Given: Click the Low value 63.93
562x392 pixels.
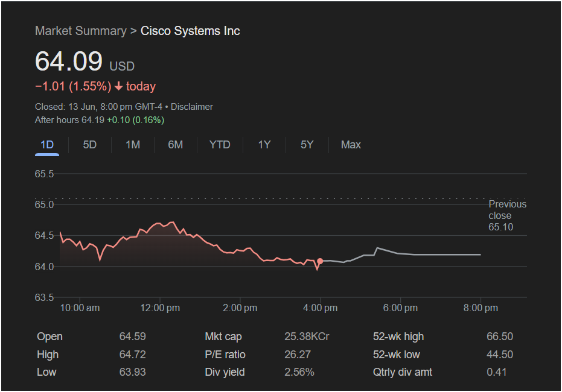Looking at the screenshot, I should [x=133, y=372].
